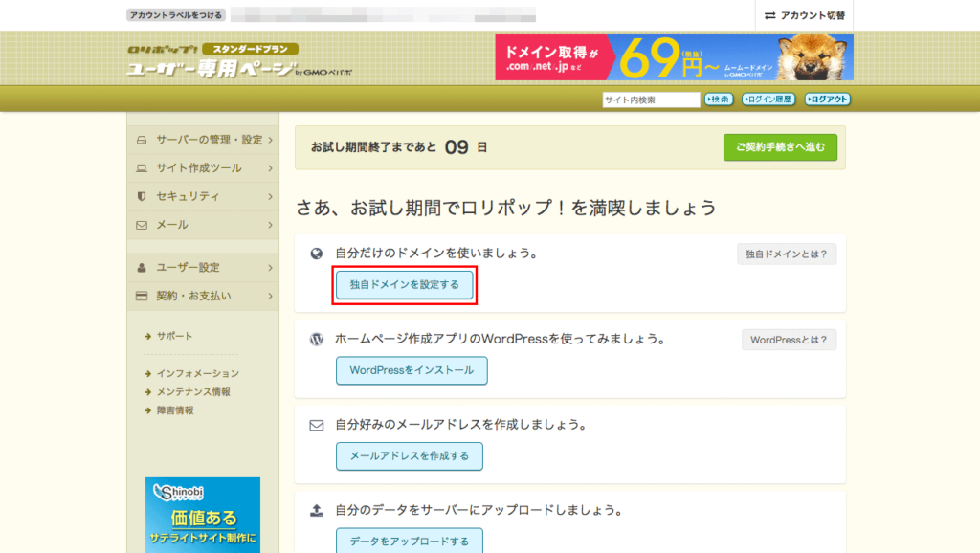Viewport: 980px width, 553px height.
Task: Click the メールアドレスを作成する button
Action: (410, 456)
